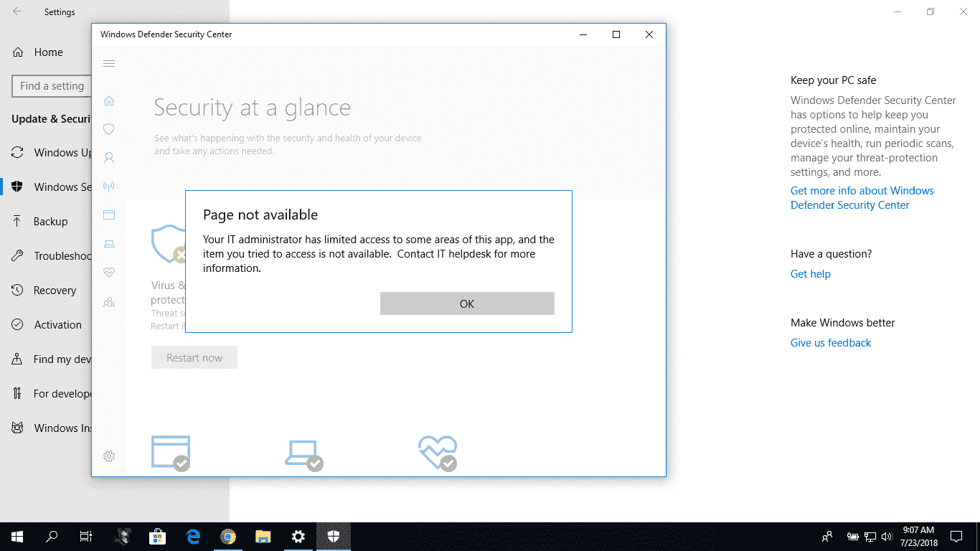Go to Defender Home icon in sidebar

point(109,100)
